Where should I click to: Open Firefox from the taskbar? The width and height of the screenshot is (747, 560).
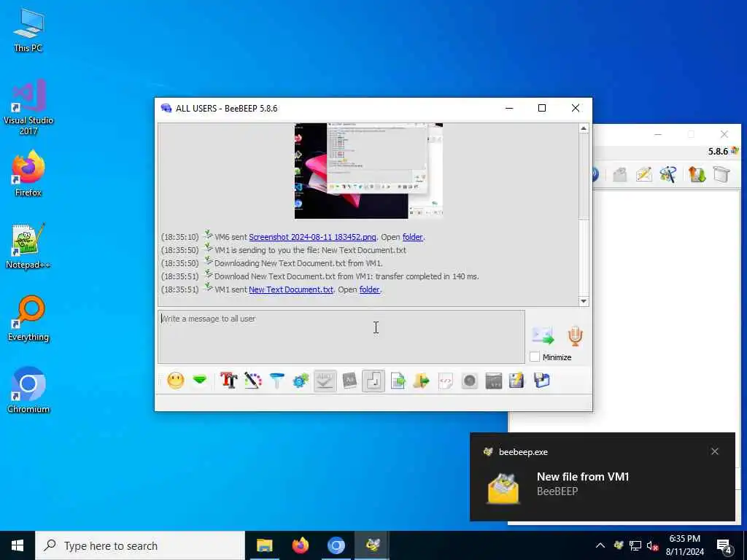(300, 545)
